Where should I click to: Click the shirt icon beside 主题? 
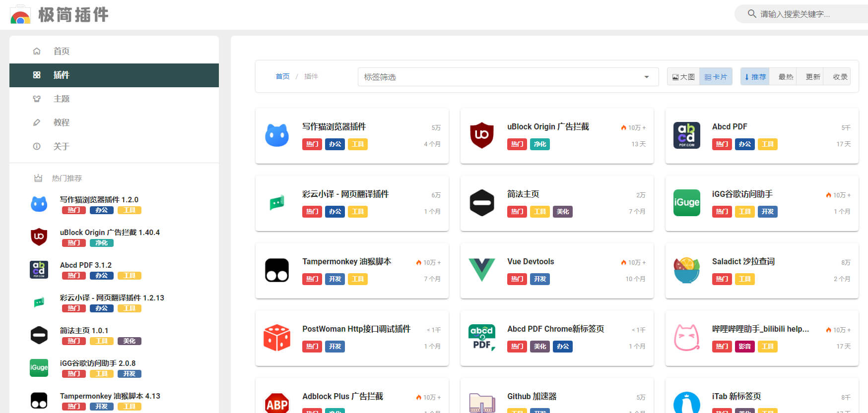point(37,99)
